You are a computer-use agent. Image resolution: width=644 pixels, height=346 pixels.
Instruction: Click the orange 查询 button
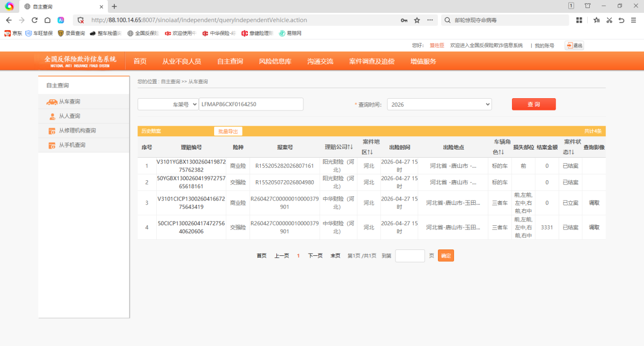[x=533, y=104]
